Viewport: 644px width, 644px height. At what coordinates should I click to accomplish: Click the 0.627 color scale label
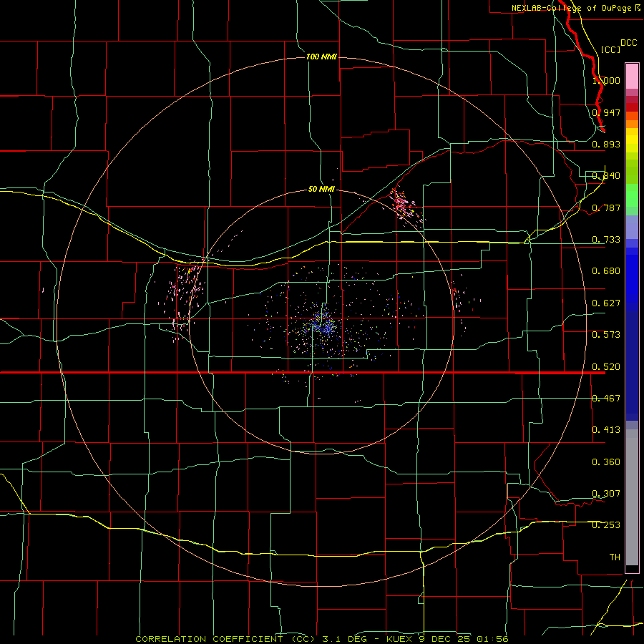pyautogui.click(x=606, y=303)
